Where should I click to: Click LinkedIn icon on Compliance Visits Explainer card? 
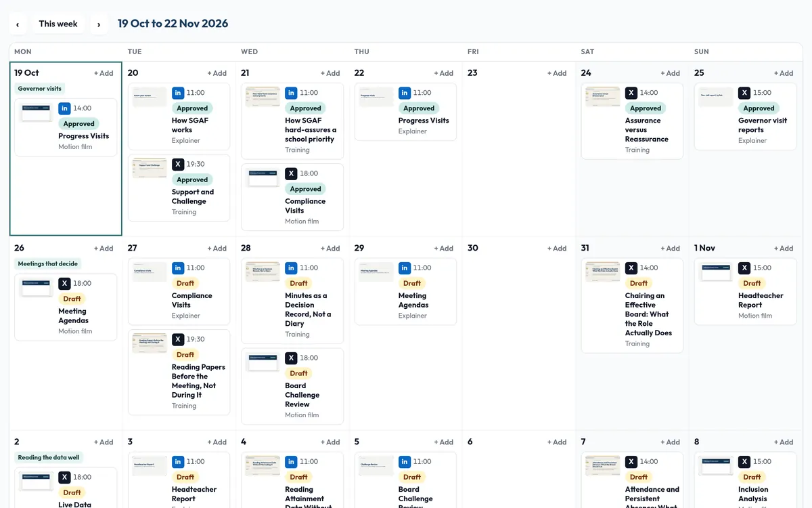(178, 268)
